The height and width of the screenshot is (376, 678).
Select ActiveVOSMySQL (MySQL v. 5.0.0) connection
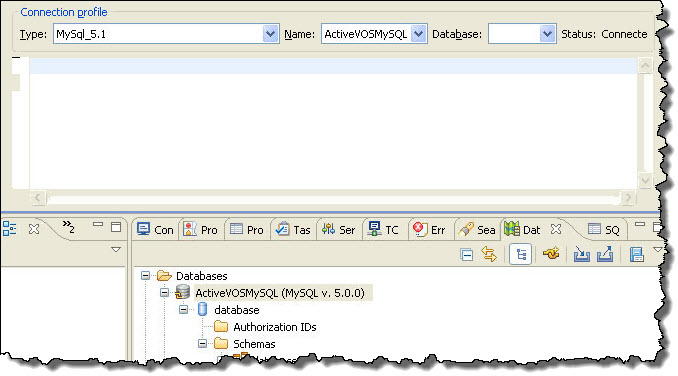[x=280, y=293]
